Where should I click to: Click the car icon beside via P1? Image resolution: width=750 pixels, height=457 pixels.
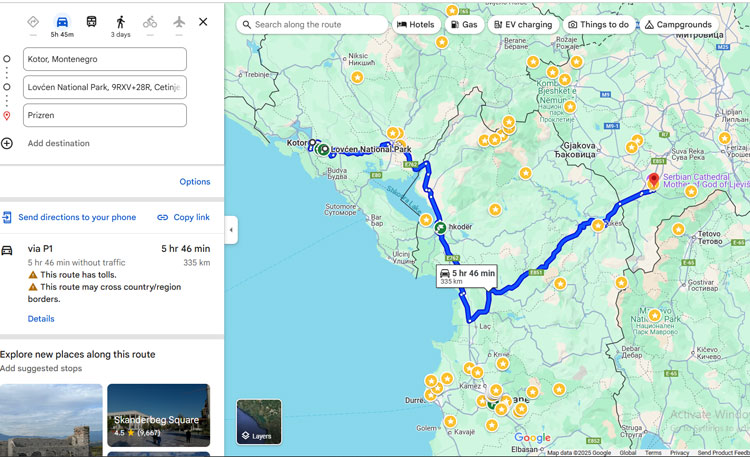[7, 250]
